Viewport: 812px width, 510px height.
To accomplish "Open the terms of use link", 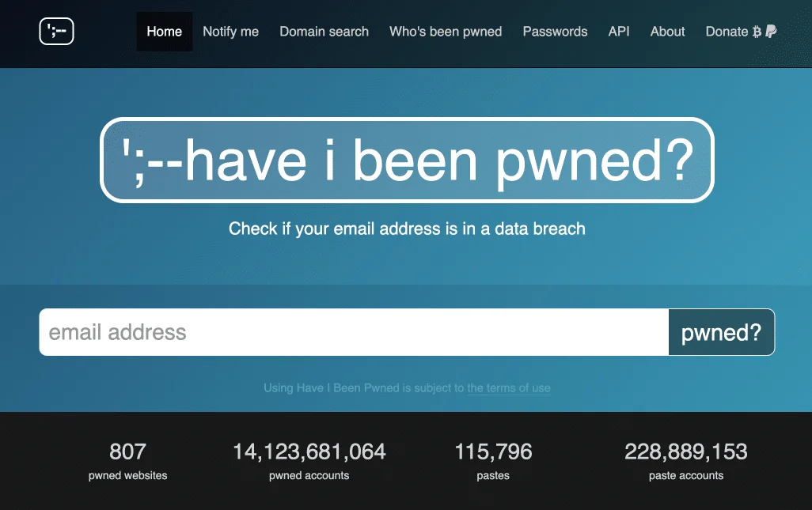I will (509, 388).
